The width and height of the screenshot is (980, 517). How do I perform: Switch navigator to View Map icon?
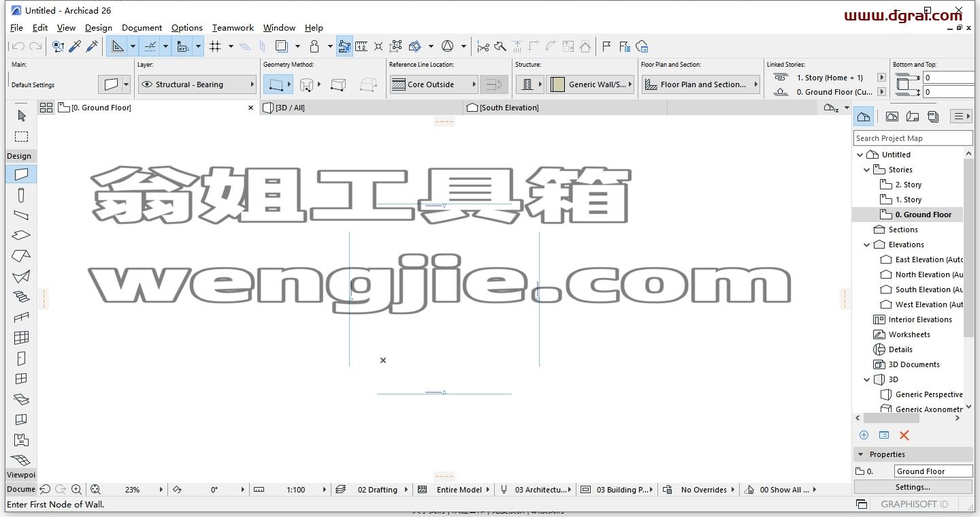tap(892, 116)
